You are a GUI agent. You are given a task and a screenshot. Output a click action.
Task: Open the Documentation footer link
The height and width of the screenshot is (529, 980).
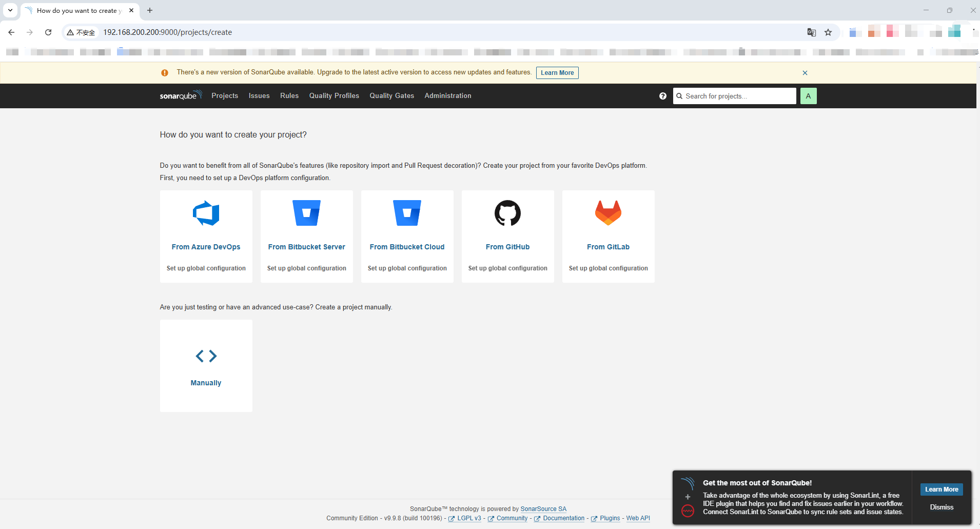point(563,518)
